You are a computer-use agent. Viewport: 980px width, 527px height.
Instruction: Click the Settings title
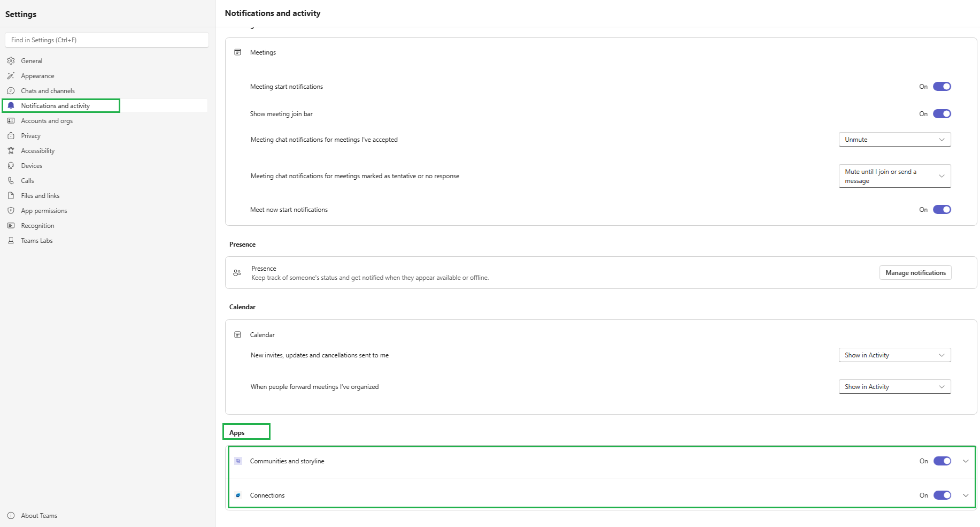(21, 14)
